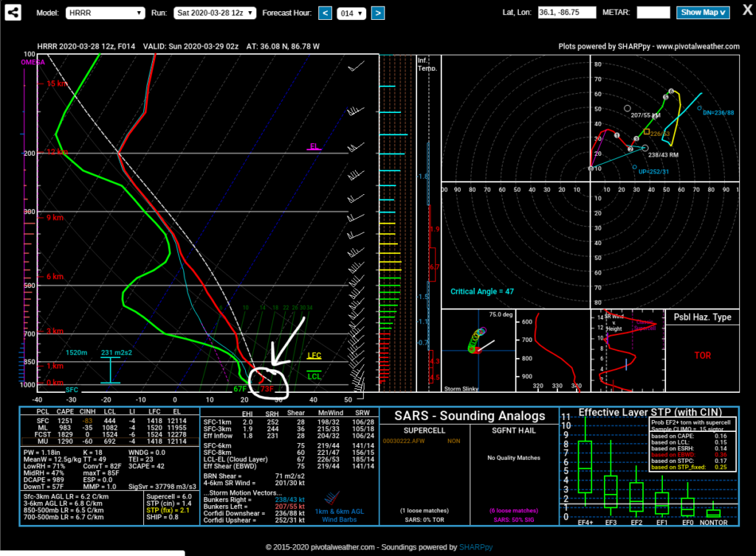Screen dimensions: 756x556
Task: Click the 'Bunkers Right =' storm motion row
Action: pyautogui.click(x=254, y=500)
